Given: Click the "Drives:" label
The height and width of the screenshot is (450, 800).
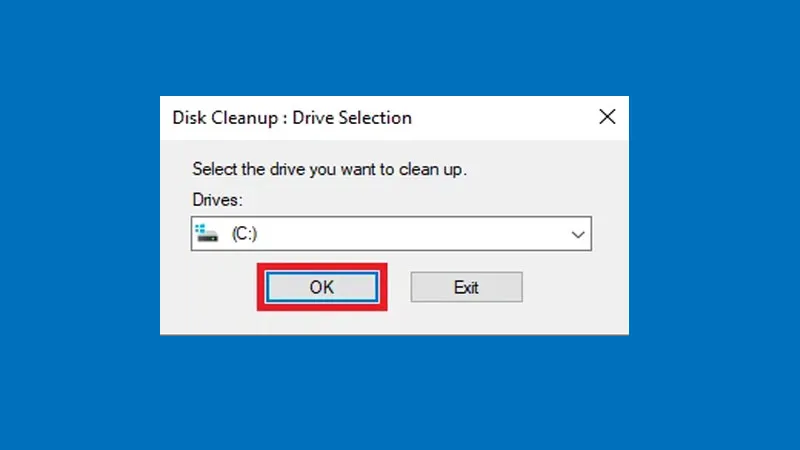Looking at the screenshot, I should [x=217, y=200].
